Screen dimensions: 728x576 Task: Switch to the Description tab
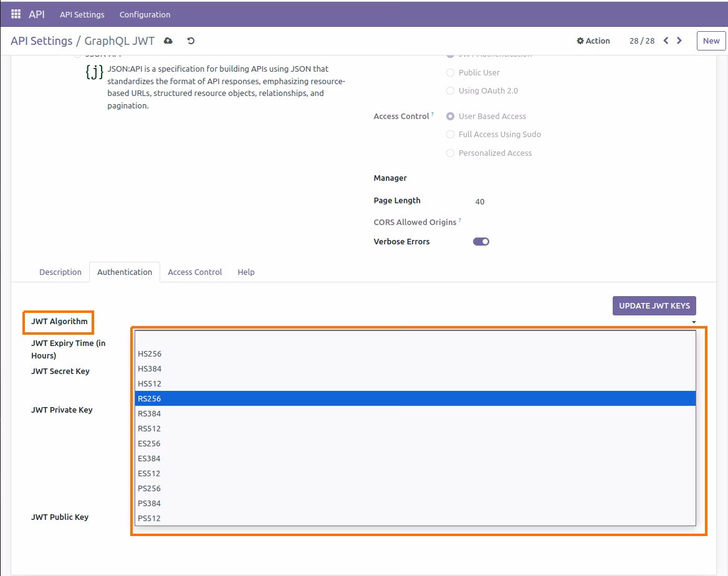(x=60, y=272)
